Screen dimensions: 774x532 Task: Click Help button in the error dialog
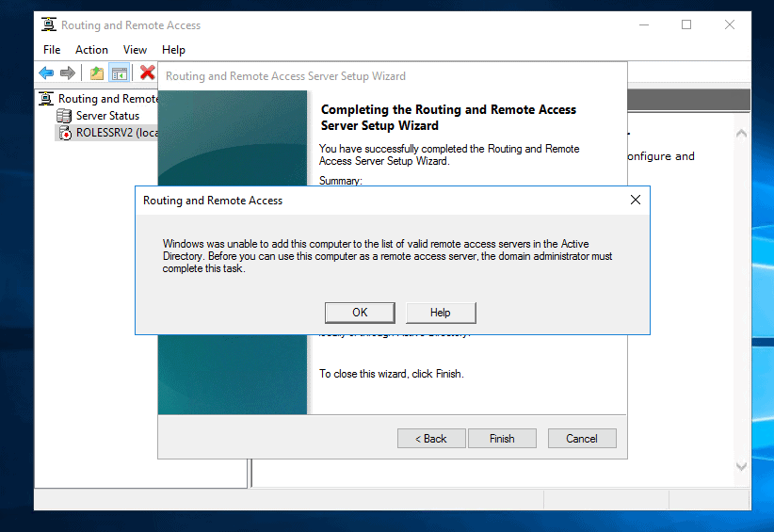(441, 313)
